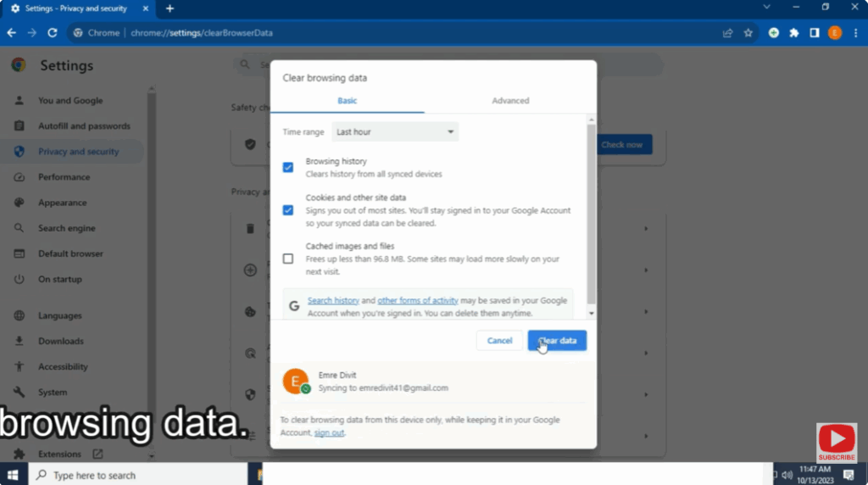The width and height of the screenshot is (868, 485).
Task: Select Privacy and security in sidebar
Action: (78, 151)
